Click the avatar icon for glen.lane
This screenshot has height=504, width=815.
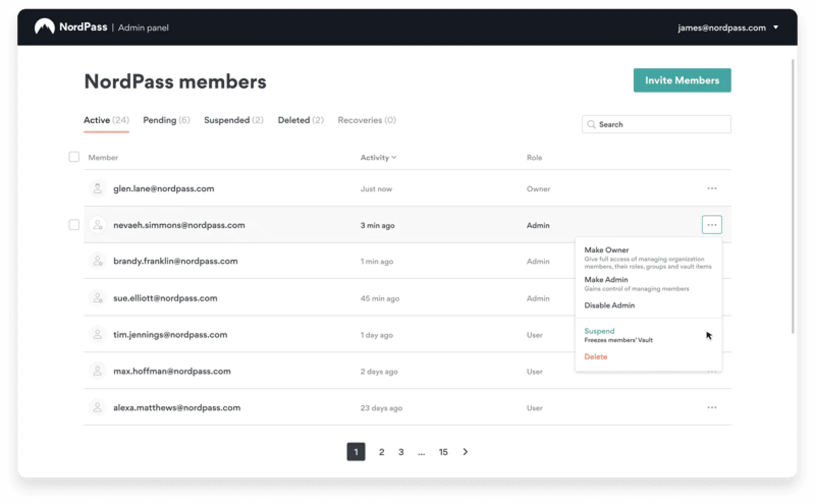[x=97, y=189]
